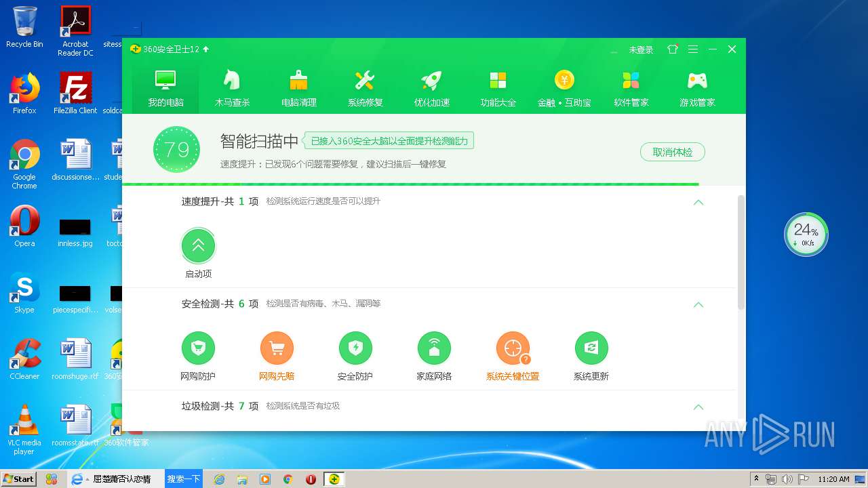Open 游戏管家 game manager
Image resolution: width=868 pixels, height=488 pixels.
[697, 88]
